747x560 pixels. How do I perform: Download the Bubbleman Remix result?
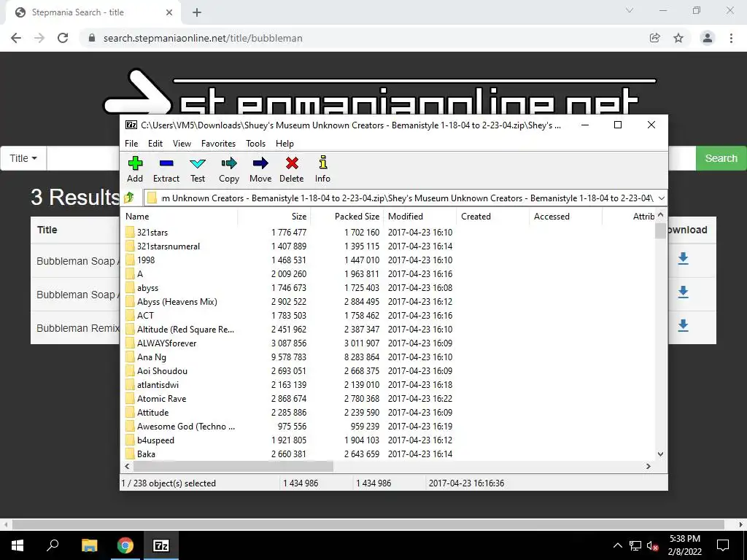(x=683, y=326)
